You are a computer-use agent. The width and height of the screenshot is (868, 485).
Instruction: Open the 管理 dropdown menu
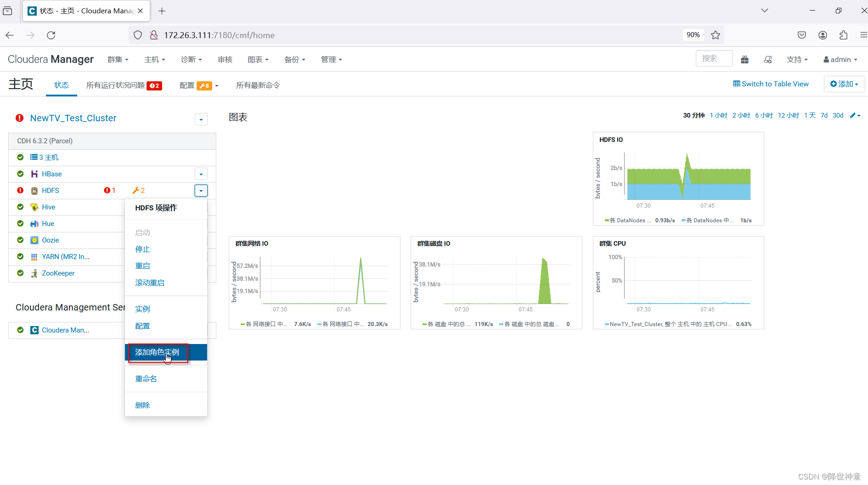332,60
